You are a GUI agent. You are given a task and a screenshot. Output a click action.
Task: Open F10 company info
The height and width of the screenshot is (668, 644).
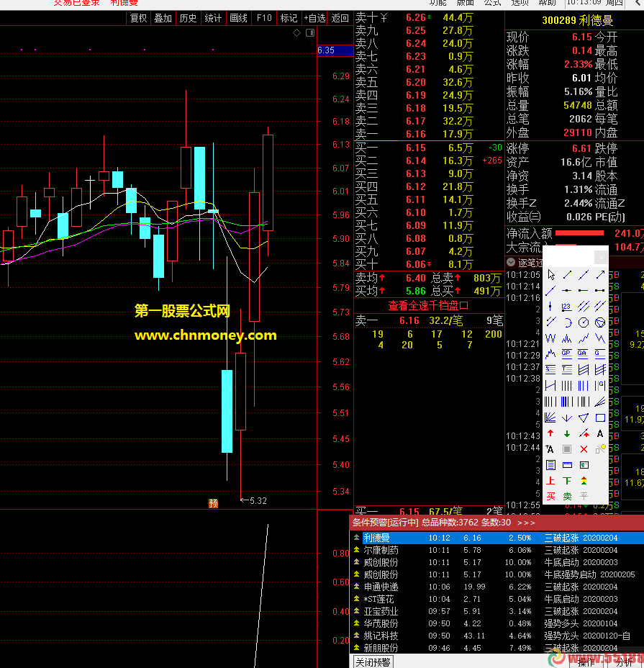(x=263, y=18)
